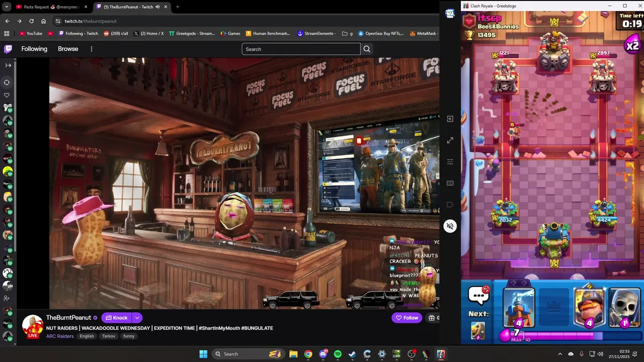Click the followed channels heart icon

[7, 95]
